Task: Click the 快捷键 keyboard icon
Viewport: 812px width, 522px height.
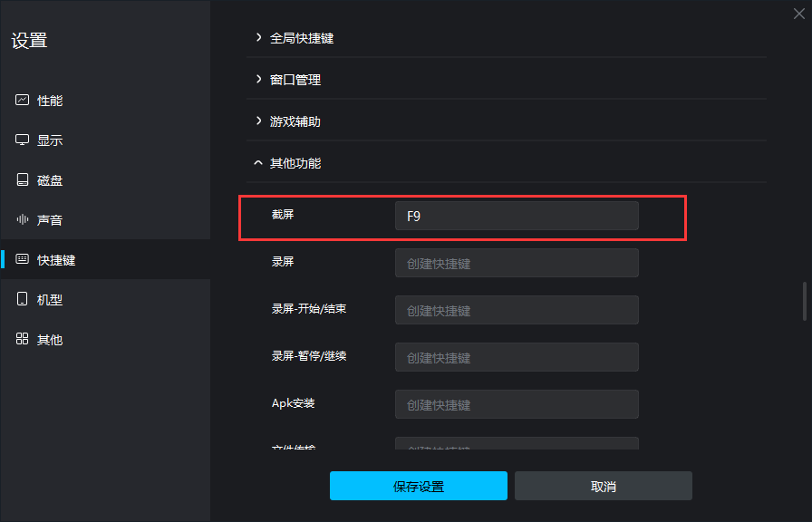Action: tap(22, 259)
